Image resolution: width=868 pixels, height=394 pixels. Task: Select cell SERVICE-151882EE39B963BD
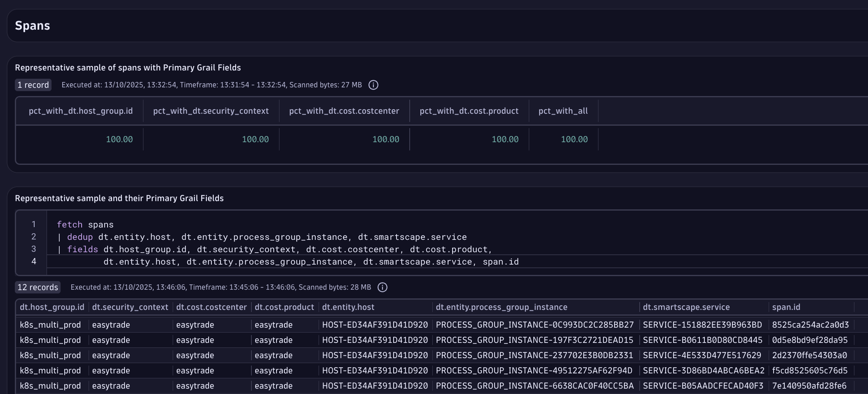coord(702,325)
